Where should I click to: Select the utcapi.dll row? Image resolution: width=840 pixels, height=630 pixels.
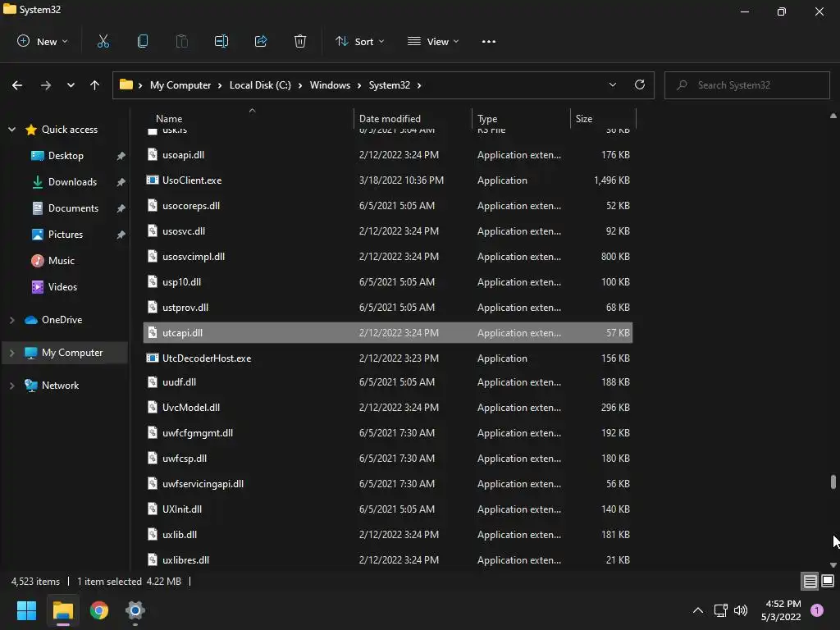tap(388, 333)
